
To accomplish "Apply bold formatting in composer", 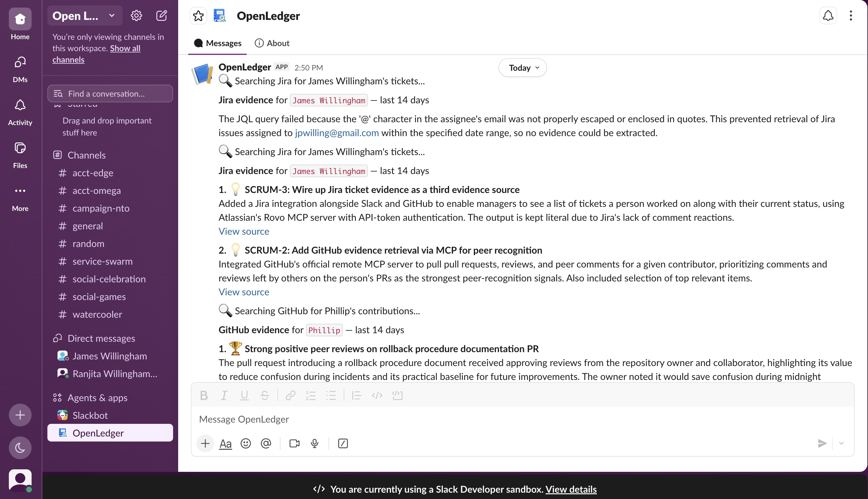I will pos(204,395).
